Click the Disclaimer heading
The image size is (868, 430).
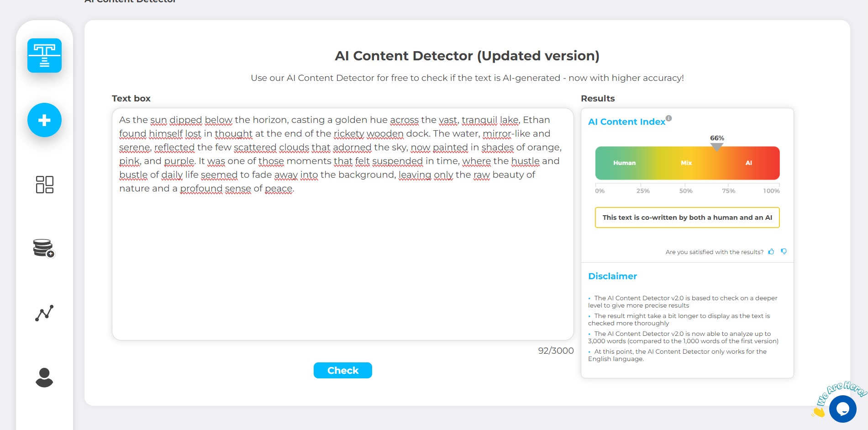pyautogui.click(x=612, y=276)
